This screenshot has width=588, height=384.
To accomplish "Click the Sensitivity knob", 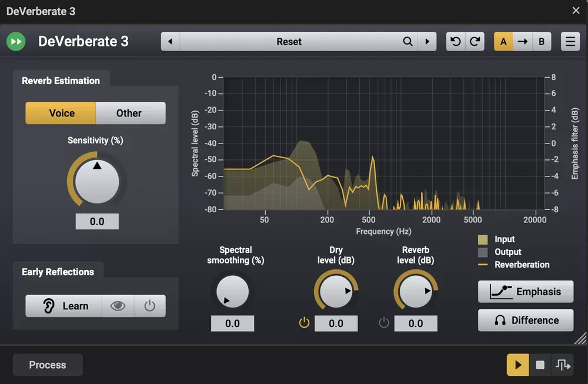I will click(x=97, y=182).
